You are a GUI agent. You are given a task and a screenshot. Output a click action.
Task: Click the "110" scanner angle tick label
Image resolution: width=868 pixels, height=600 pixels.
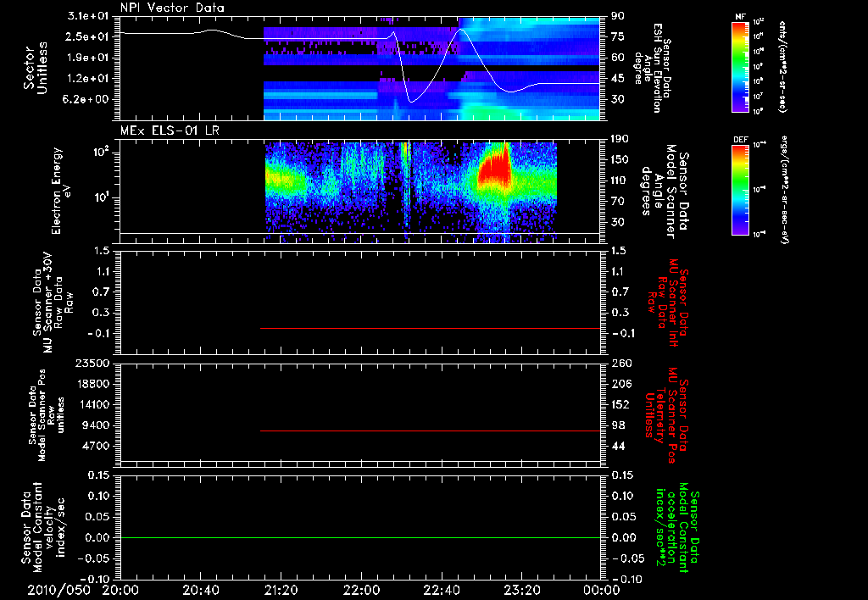tap(620, 181)
